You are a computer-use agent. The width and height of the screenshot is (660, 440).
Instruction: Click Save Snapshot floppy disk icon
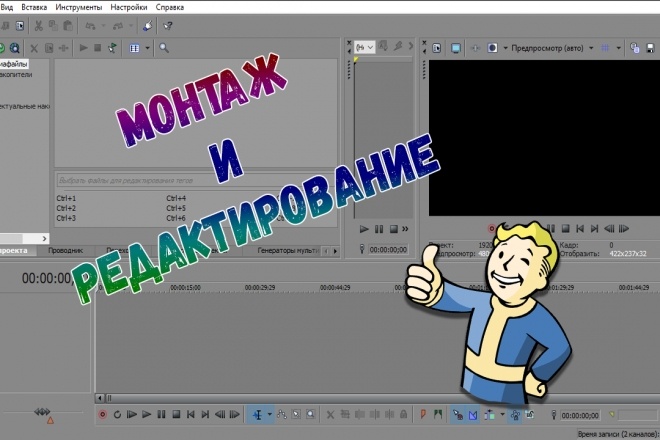click(650, 48)
